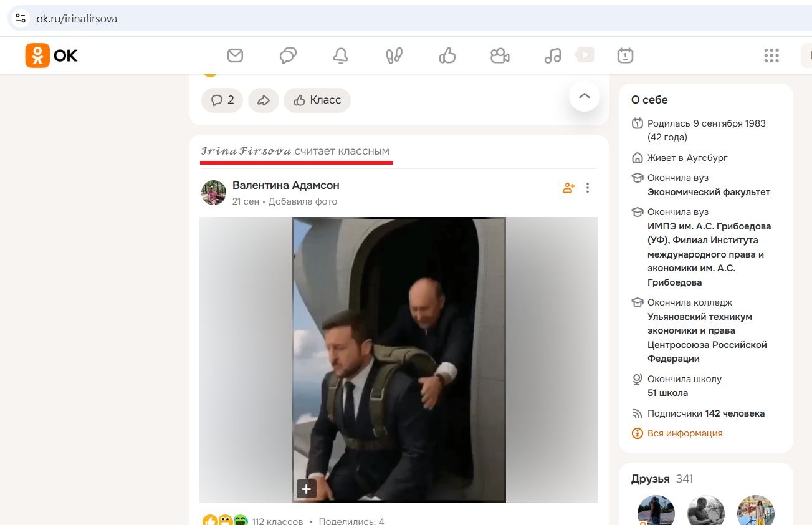Open the Events calendar icon
The image size is (812, 525).
point(624,55)
